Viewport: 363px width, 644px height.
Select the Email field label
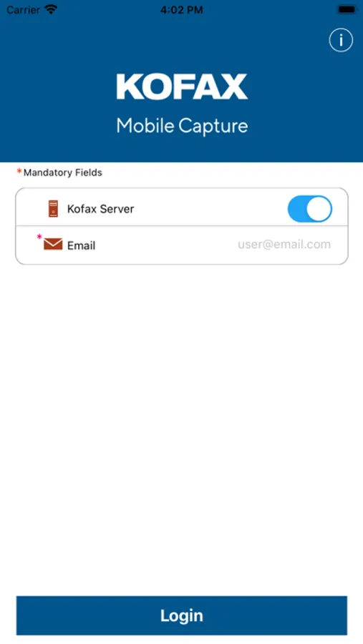pyautogui.click(x=82, y=245)
